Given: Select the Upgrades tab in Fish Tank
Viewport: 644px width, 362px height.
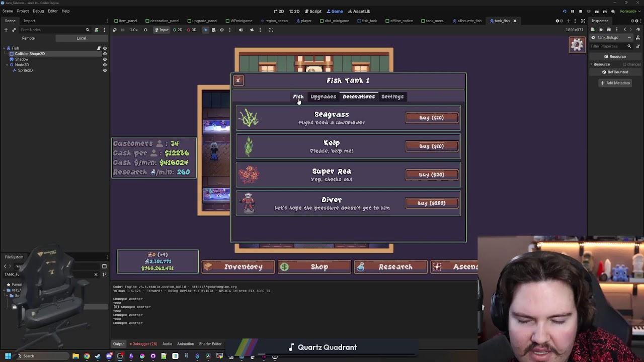Looking at the screenshot, I should pyautogui.click(x=323, y=97).
